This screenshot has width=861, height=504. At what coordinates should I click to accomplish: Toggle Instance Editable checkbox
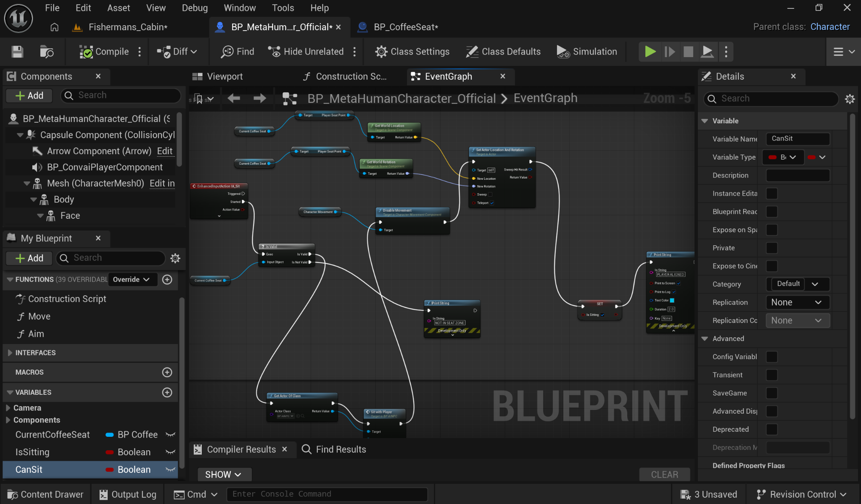pyautogui.click(x=771, y=194)
